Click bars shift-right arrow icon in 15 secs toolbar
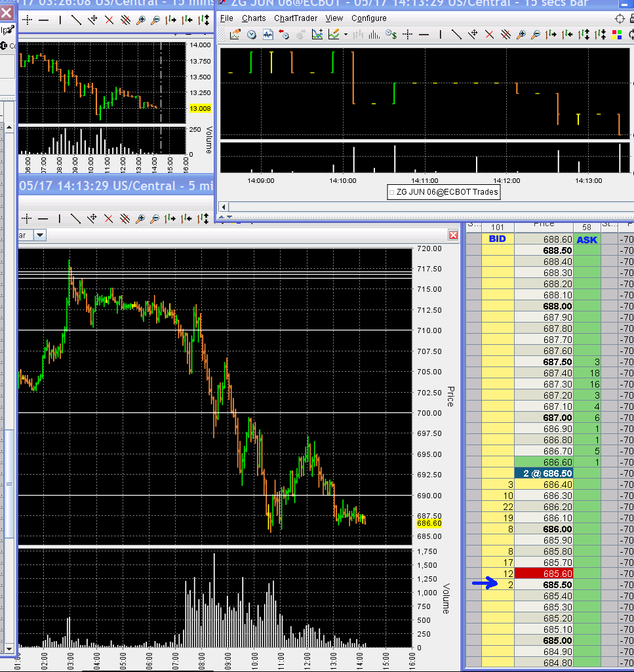This screenshot has width=634, height=672. coord(551,35)
